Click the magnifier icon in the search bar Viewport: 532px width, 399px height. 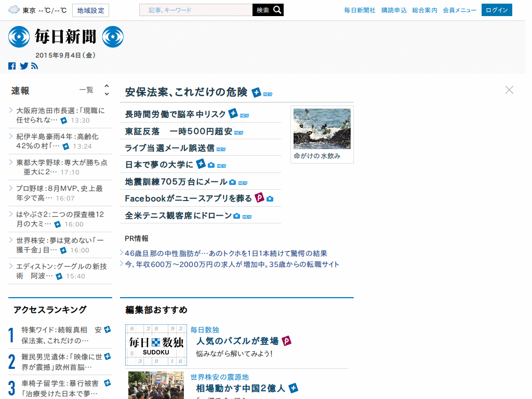click(x=277, y=9)
